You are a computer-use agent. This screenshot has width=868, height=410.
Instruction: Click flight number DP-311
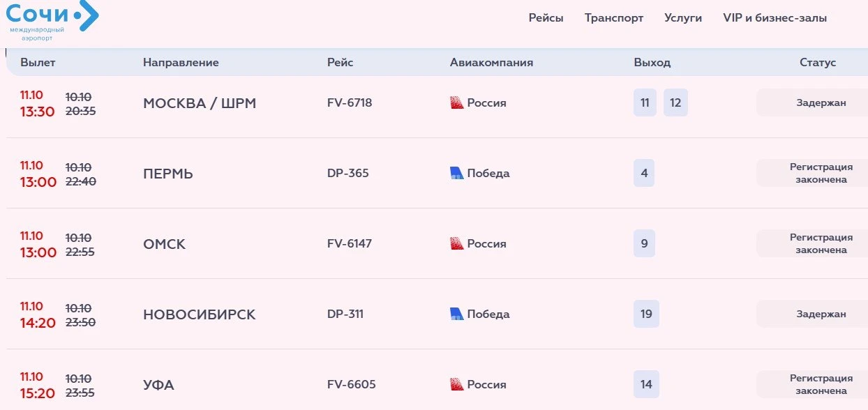click(x=345, y=314)
